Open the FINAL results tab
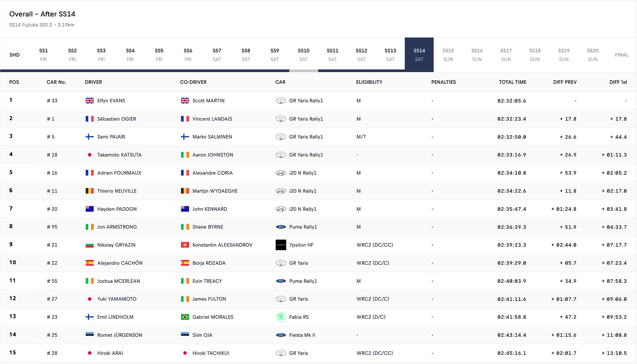 621,55
